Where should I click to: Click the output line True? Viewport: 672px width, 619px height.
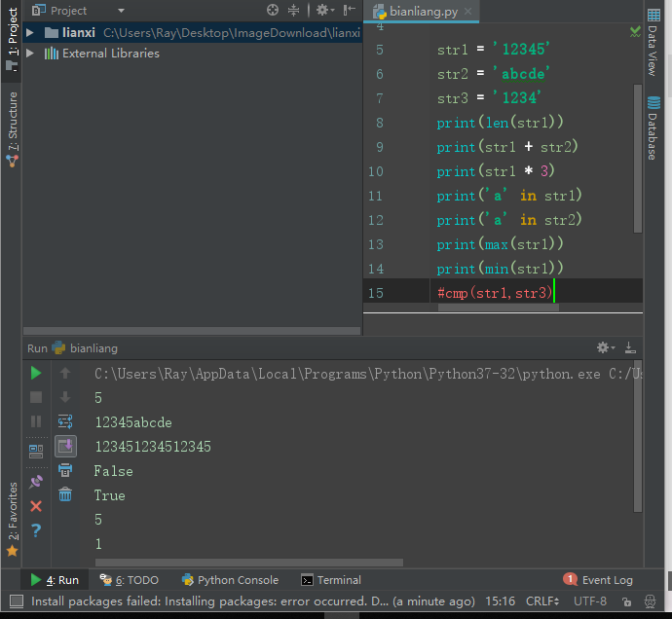110,495
